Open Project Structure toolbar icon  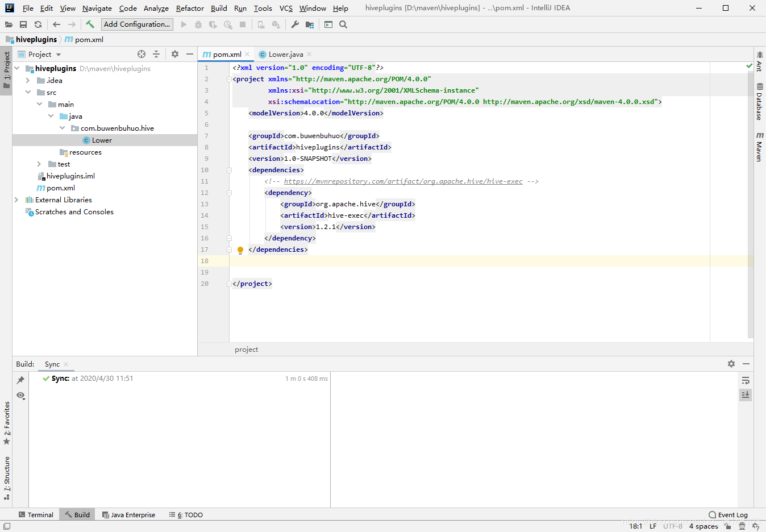[x=310, y=24]
